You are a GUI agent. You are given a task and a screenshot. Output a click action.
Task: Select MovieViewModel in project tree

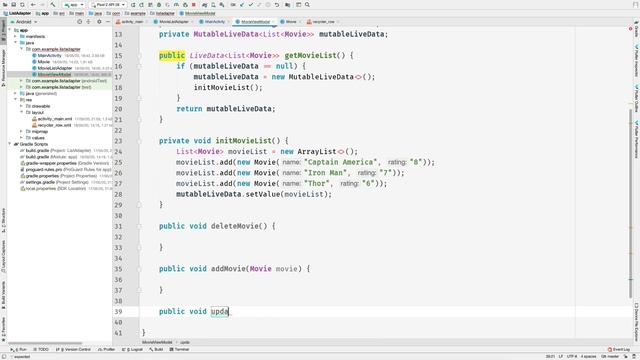(x=54, y=74)
